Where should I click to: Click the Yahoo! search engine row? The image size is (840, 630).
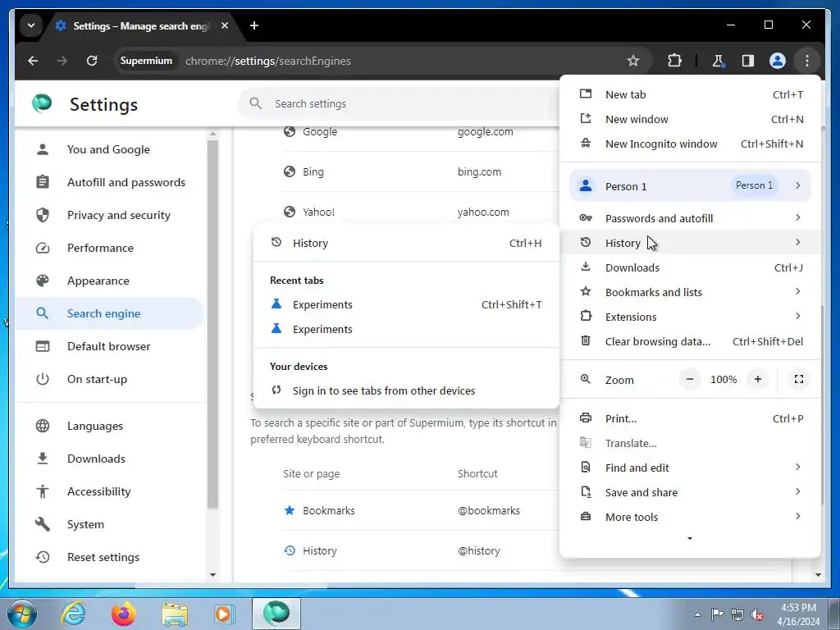(x=421, y=212)
